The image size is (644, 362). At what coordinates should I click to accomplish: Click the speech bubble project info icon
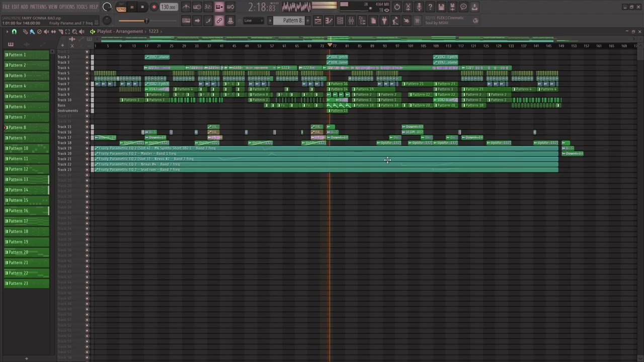[463, 7]
